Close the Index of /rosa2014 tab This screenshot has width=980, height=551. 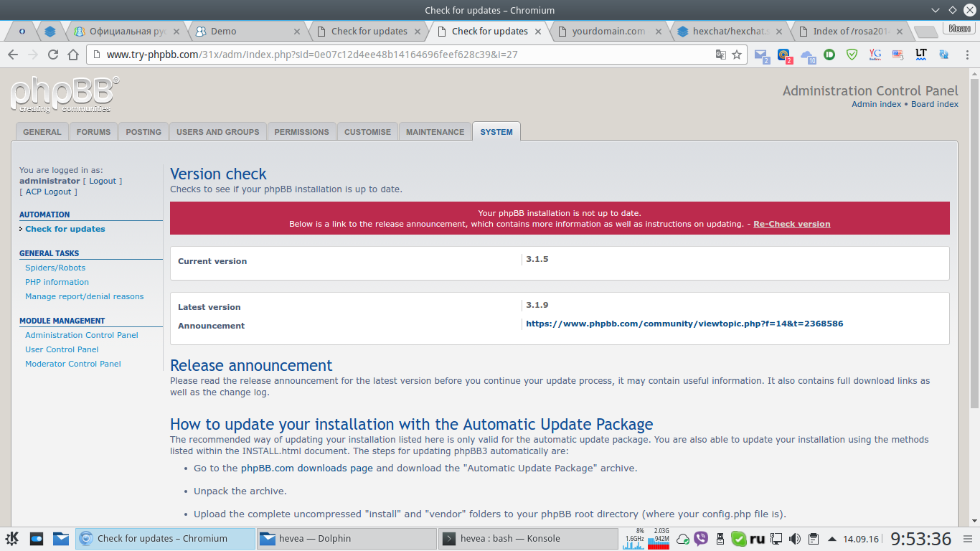pyautogui.click(x=900, y=32)
